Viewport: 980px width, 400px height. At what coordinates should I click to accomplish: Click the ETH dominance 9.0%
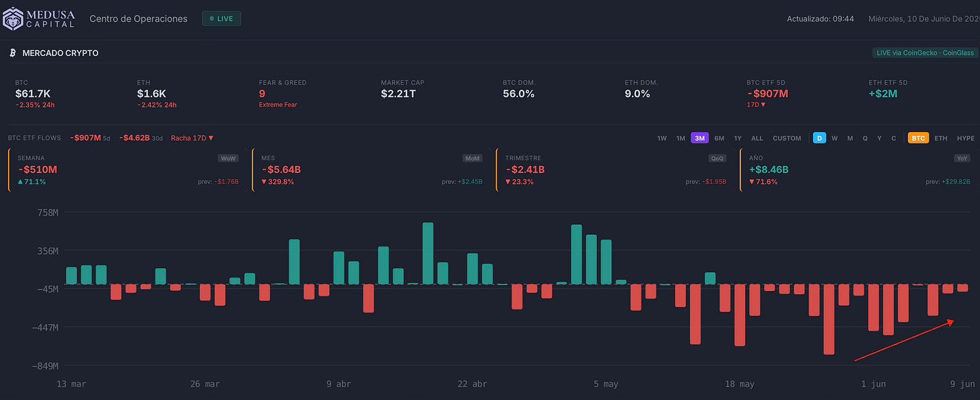tap(637, 94)
